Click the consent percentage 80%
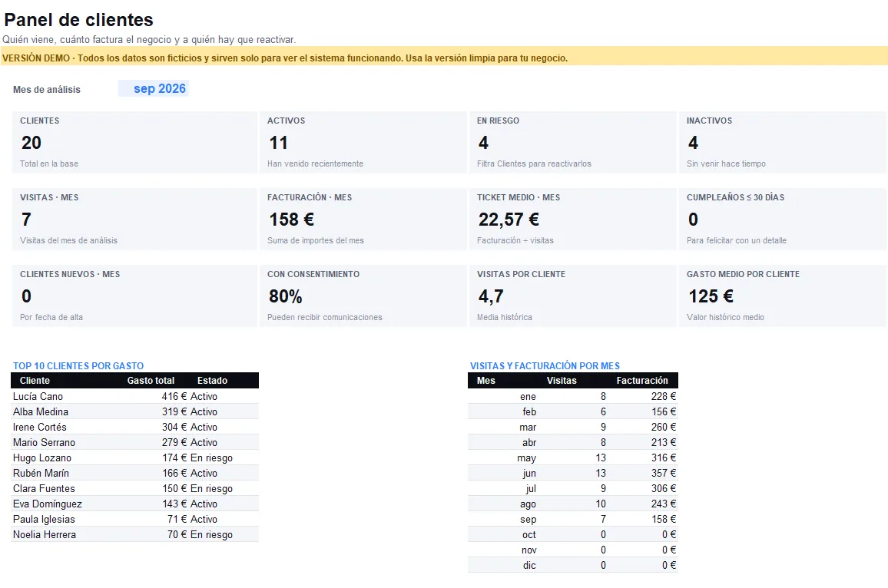The image size is (888, 588). (286, 296)
